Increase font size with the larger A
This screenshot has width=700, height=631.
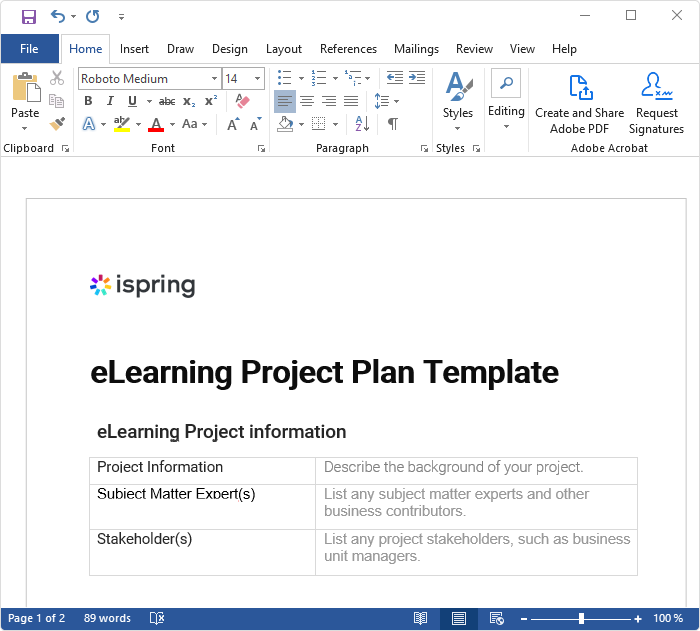pos(233,124)
